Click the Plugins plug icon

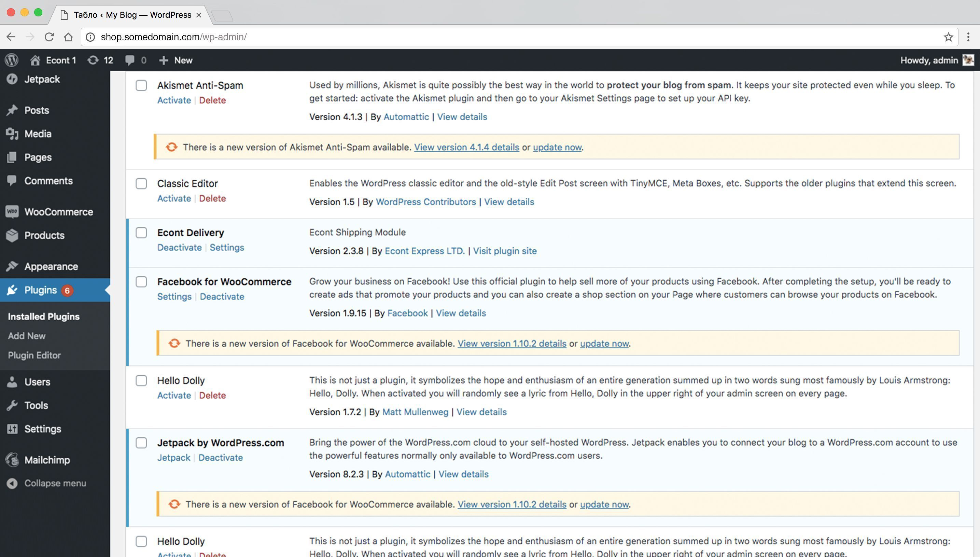pyautogui.click(x=12, y=290)
